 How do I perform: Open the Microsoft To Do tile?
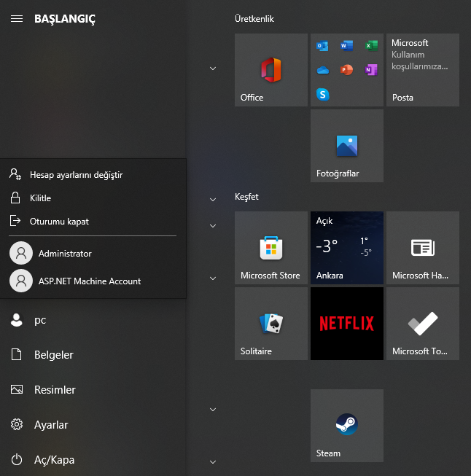423,324
